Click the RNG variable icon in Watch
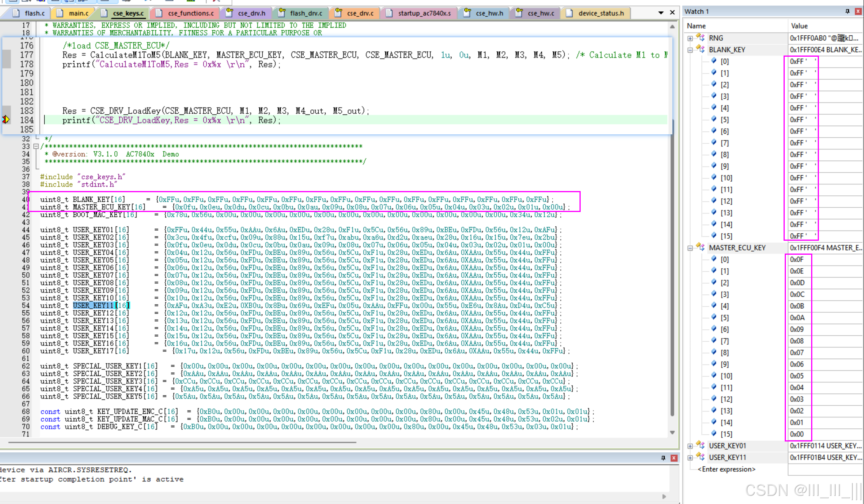Viewport: 864px width, 504px height. (700, 38)
